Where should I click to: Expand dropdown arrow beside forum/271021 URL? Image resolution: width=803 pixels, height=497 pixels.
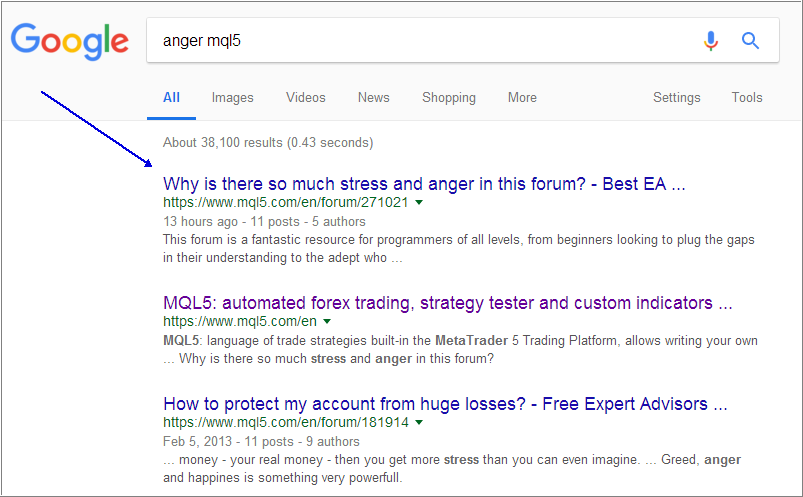point(419,203)
